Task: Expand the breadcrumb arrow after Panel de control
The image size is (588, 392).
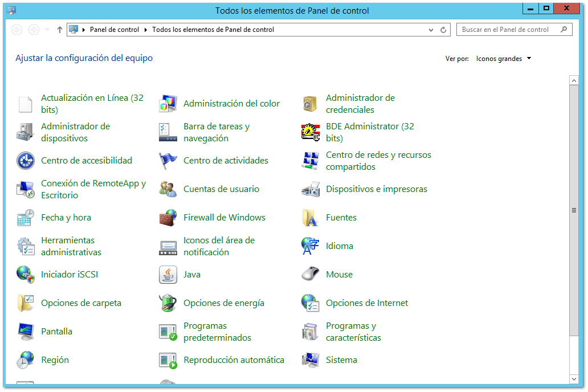Action: click(145, 30)
